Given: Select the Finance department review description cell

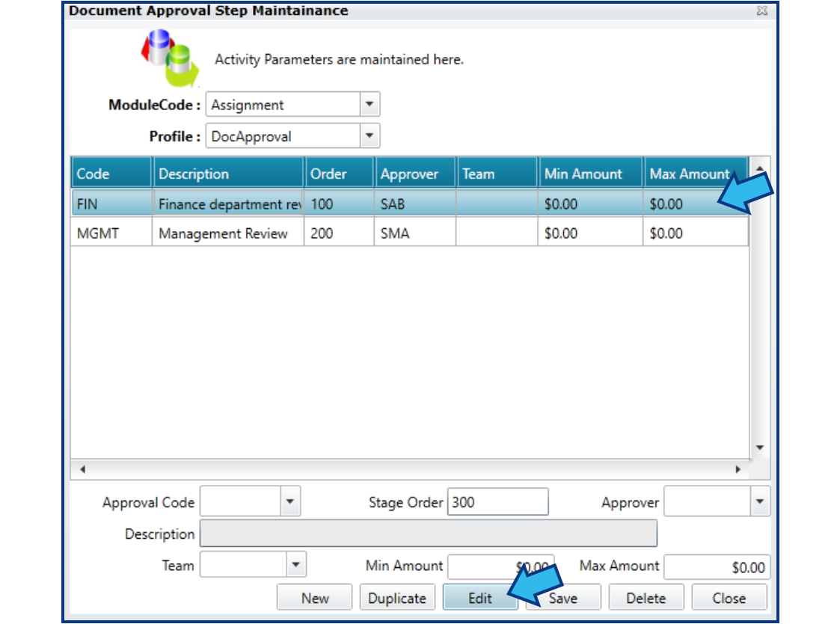Looking at the screenshot, I should (x=229, y=204).
